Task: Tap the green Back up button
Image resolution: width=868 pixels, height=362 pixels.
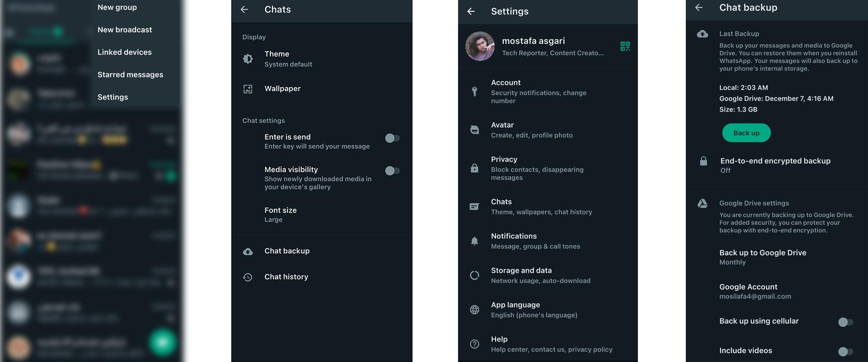Action: tap(746, 133)
